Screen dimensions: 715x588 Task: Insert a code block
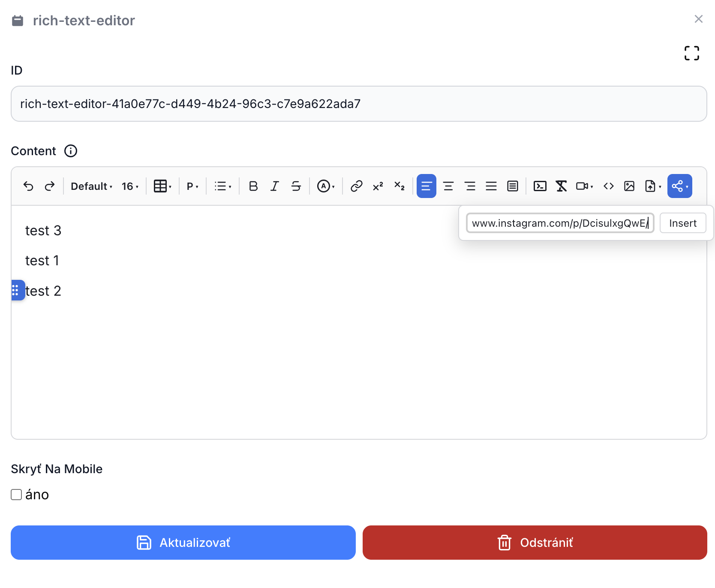pos(540,186)
